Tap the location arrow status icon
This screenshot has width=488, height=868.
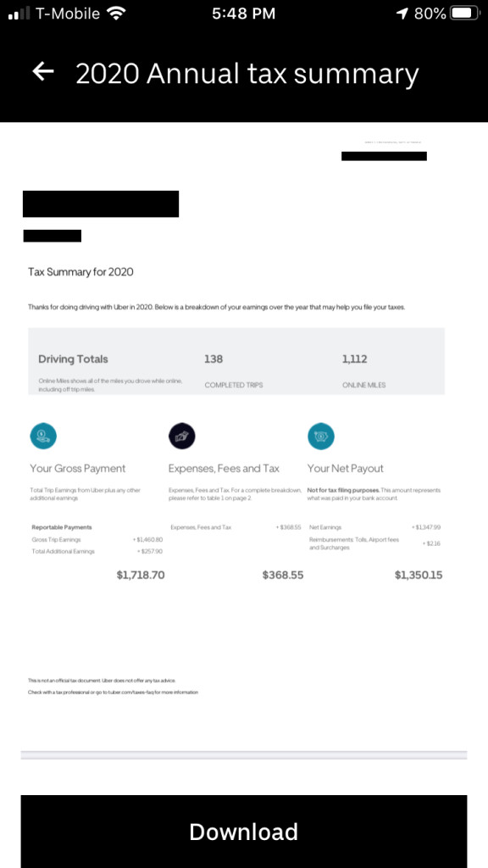click(x=402, y=14)
